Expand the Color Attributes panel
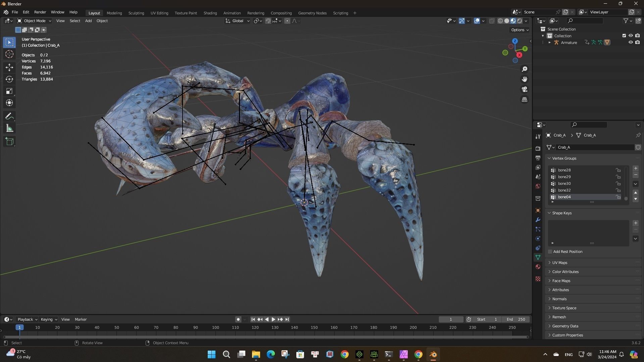This screenshot has height=362, width=644. point(565,272)
